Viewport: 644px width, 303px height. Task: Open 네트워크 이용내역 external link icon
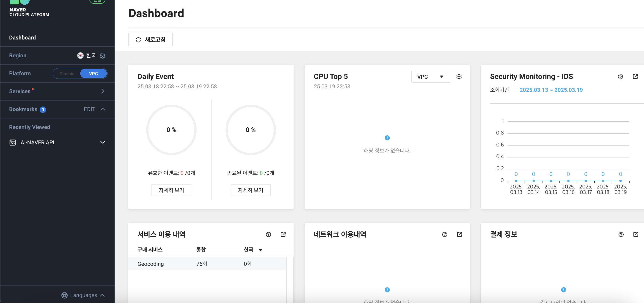(x=460, y=234)
